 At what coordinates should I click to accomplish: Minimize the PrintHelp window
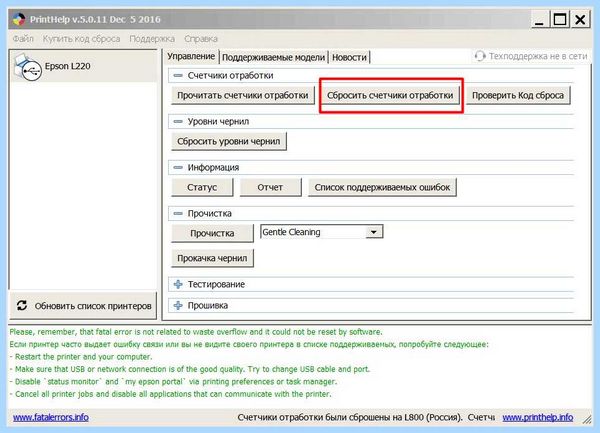pos(539,20)
